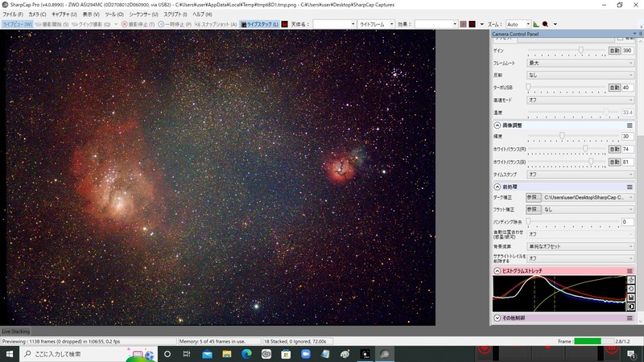The image size is (644, 362).
Task: Toggle the ホワイトバランス(B) auto button
Action: tap(614, 162)
